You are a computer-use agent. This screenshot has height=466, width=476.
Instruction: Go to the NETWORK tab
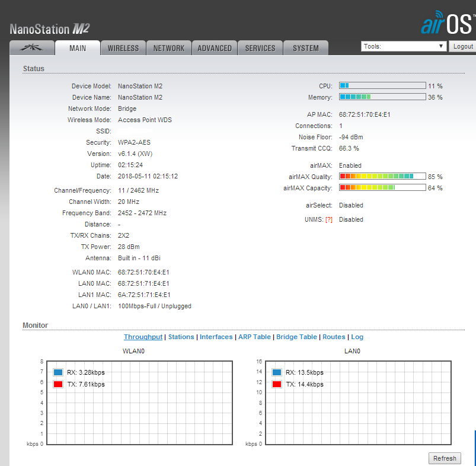169,48
